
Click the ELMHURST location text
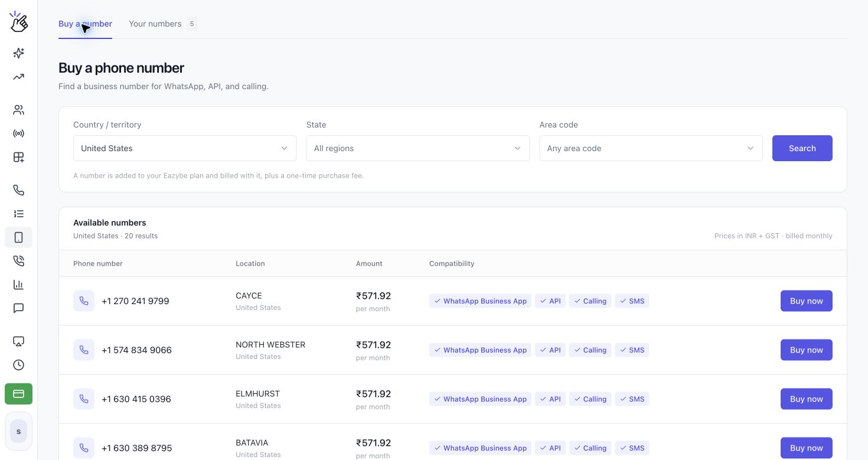(257, 394)
